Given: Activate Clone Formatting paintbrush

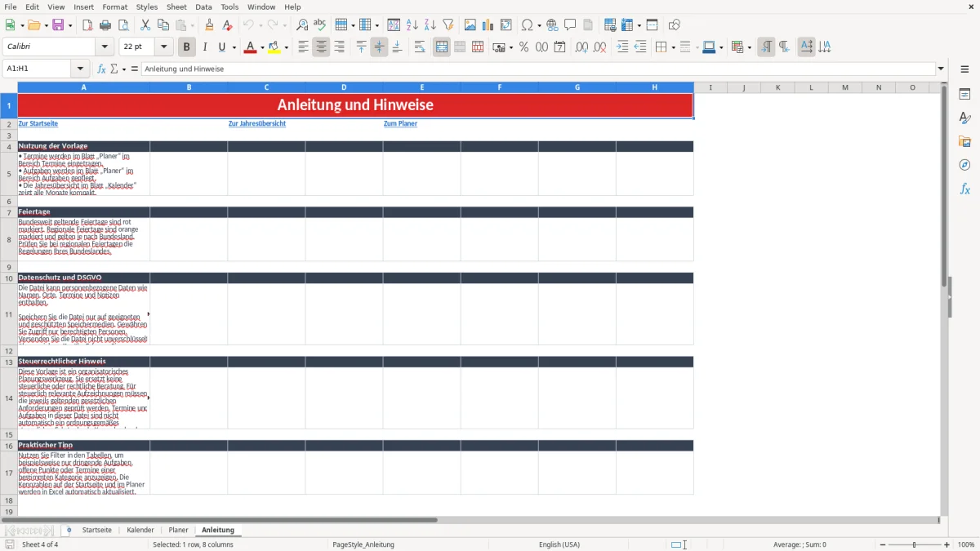Looking at the screenshot, I should (x=209, y=25).
